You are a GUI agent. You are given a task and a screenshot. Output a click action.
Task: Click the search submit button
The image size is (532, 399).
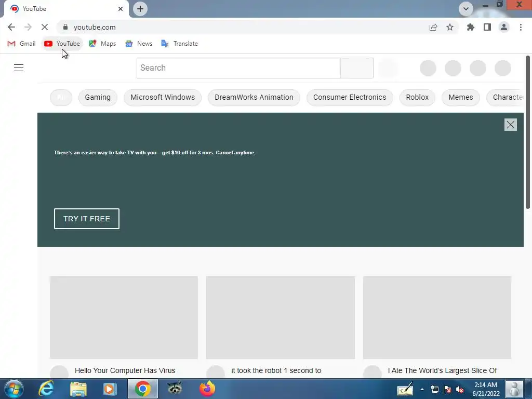tap(357, 68)
